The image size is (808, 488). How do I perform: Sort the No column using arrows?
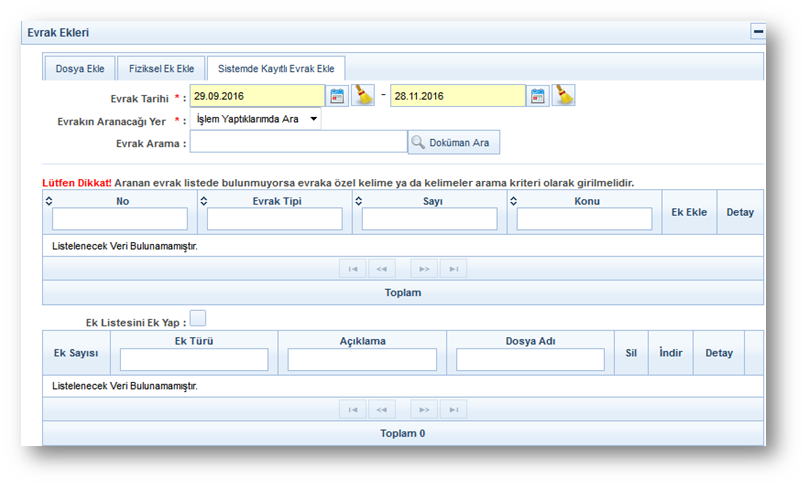pyautogui.click(x=50, y=201)
